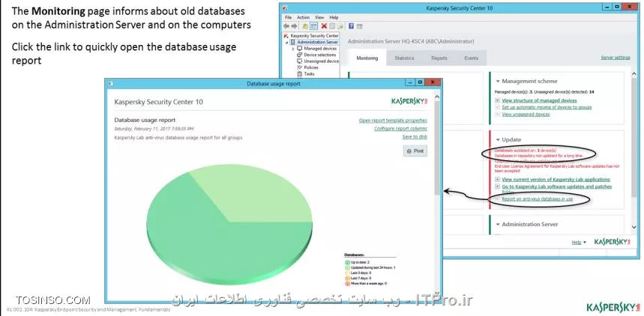Screen dimensions: 644x316
Task: Click the Last 7 days orange legend swatch
Action: pyautogui.click(x=347, y=278)
